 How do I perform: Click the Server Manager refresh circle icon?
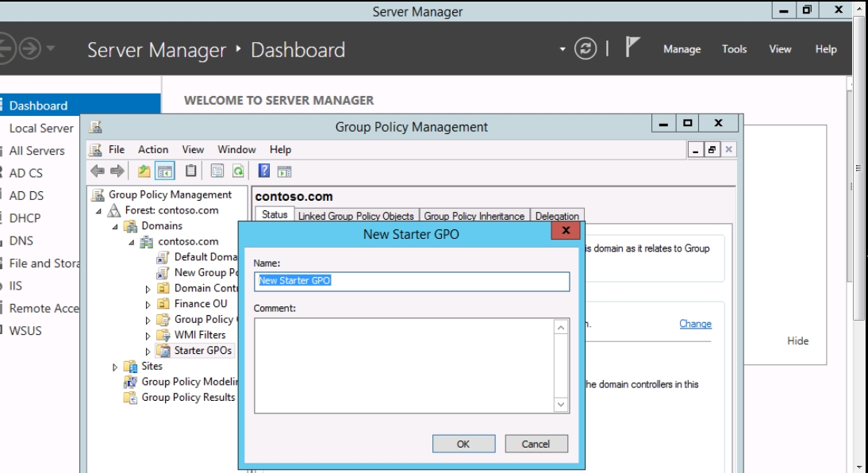click(586, 48)
